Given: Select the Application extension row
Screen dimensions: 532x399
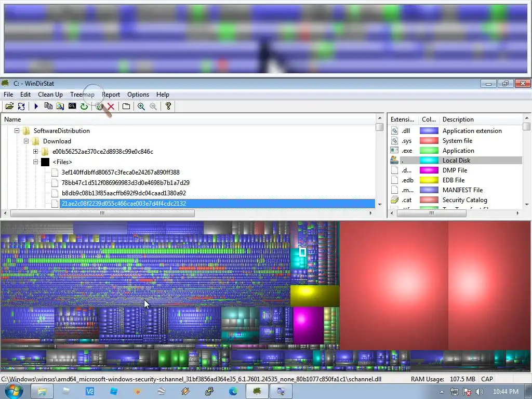Looking at the screenshot, I should pyautogui.click(x=456, y=130).
